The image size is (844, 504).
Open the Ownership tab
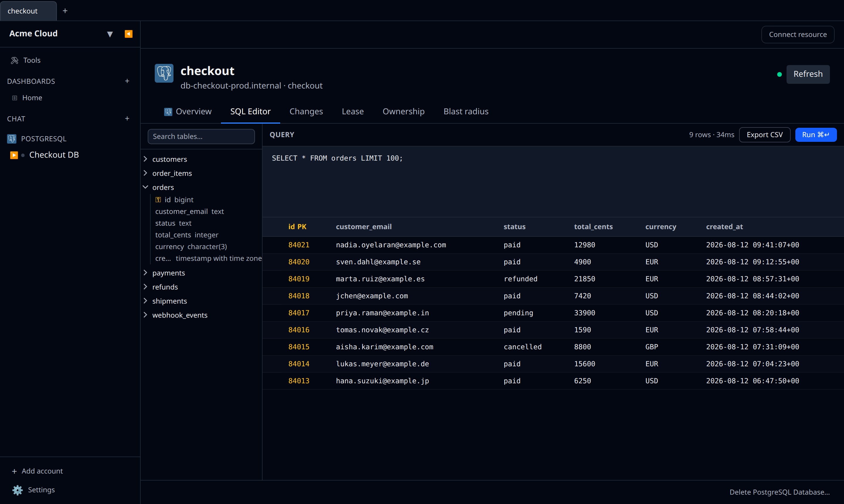click(404, 111)
